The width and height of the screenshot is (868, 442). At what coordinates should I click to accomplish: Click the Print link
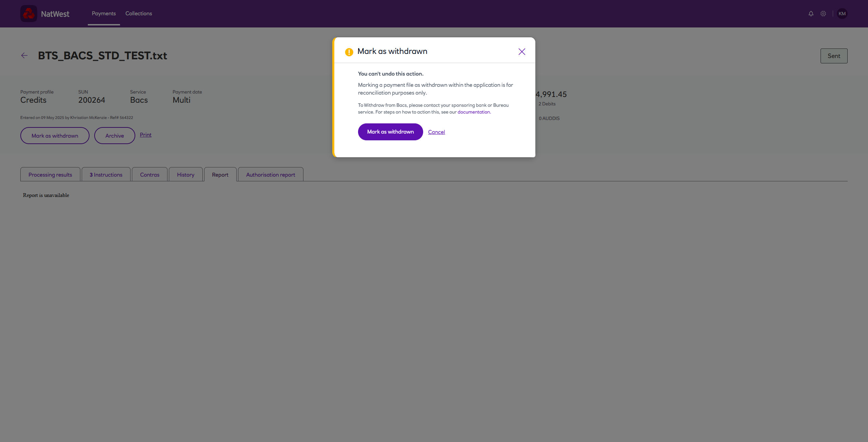click(145, 135)
